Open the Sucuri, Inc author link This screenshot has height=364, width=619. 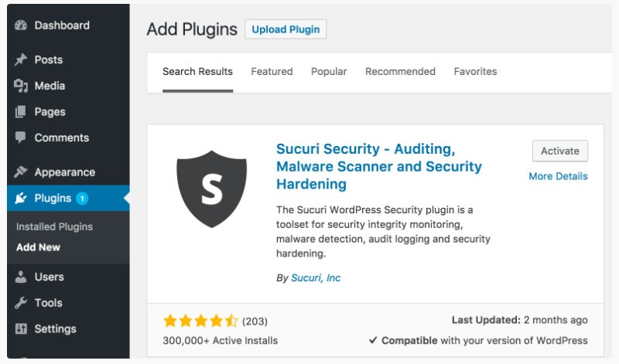[x=316, y=278]
